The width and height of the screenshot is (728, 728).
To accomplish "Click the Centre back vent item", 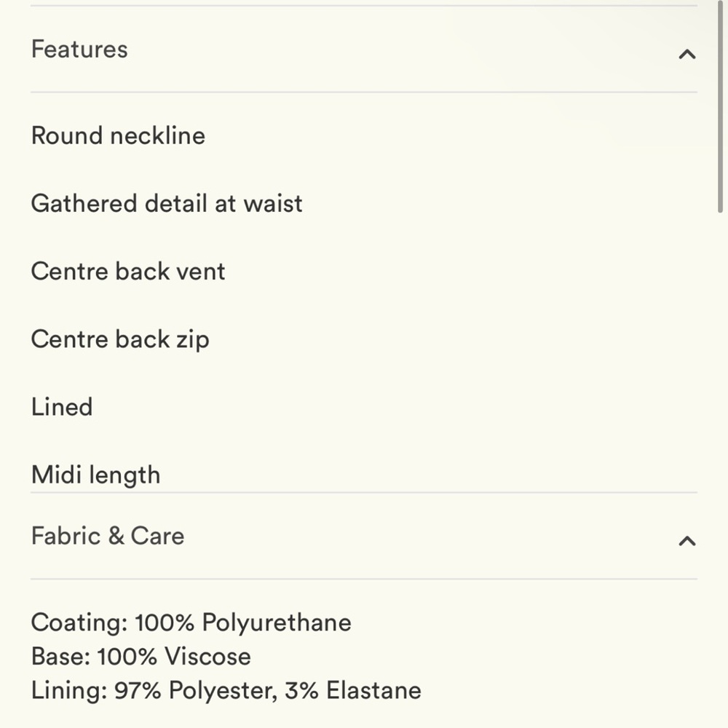I will point(128,271).
